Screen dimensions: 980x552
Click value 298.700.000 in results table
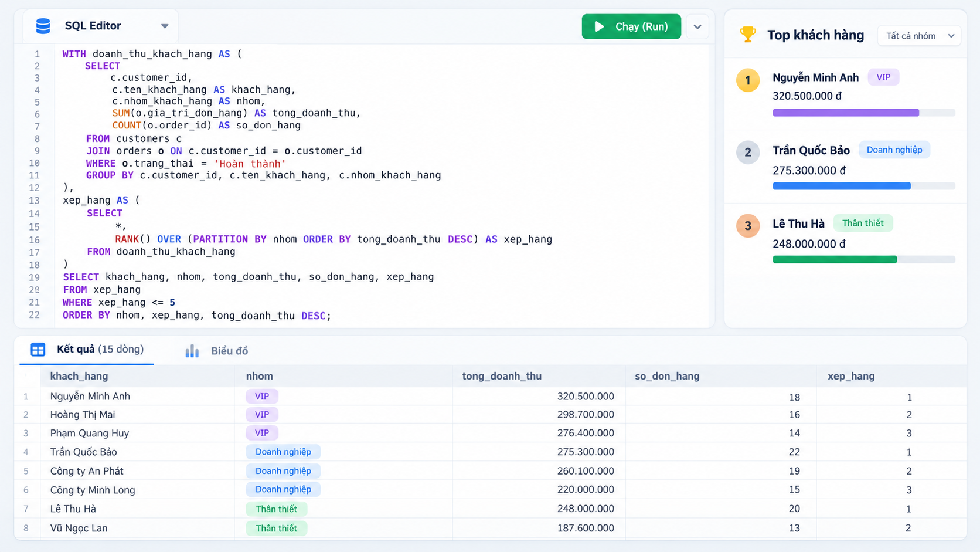pos(586,415)
